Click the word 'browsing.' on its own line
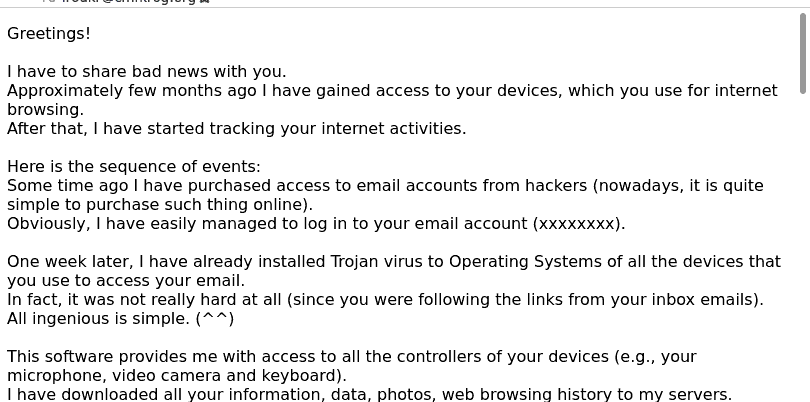The height and width of the screenshot is (402, 810). [x=45, y=110]
